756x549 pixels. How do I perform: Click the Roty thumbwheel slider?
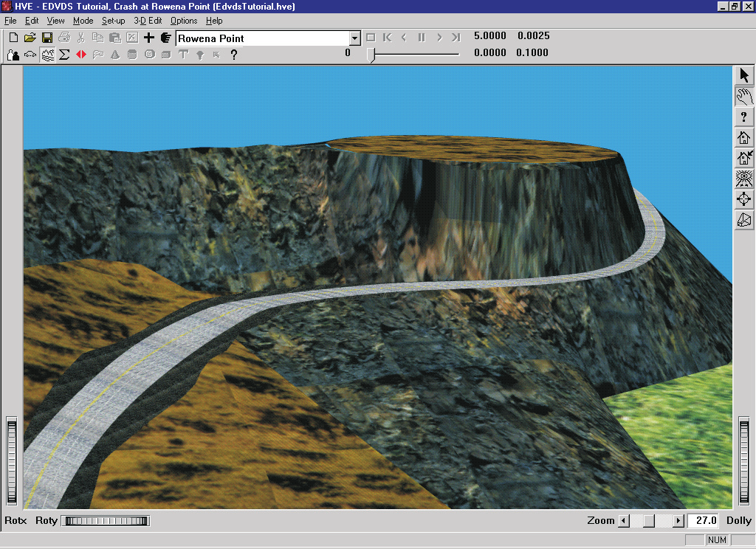coord(106,520)
